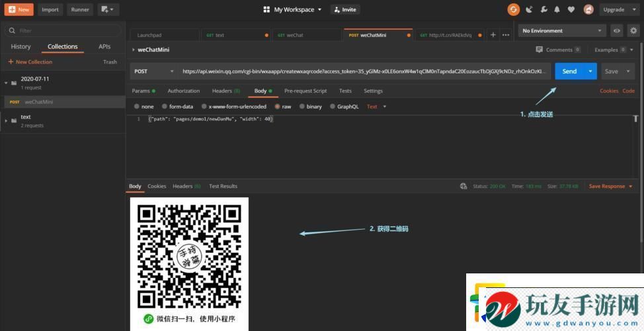Click the blue Send button

point(569,71)
